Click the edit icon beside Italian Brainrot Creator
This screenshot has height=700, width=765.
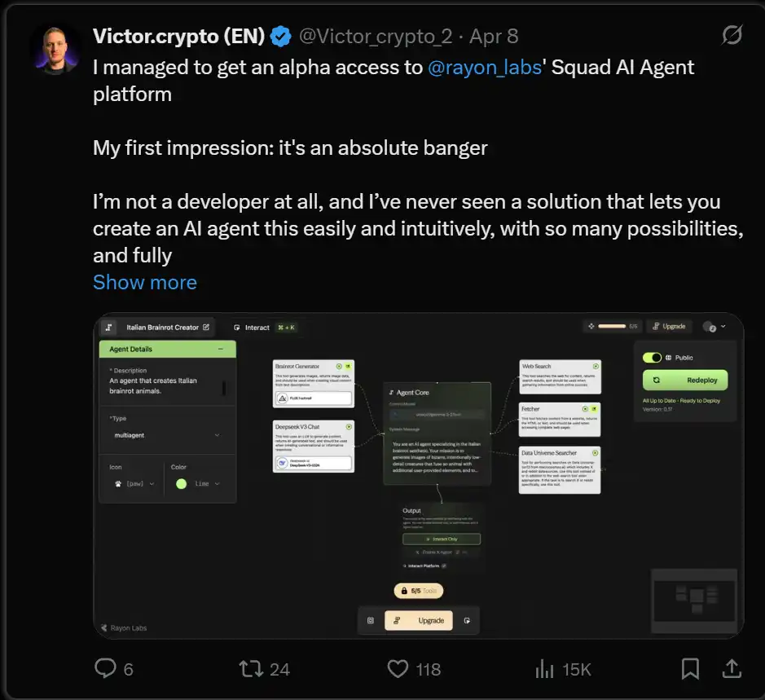[206, 328]
